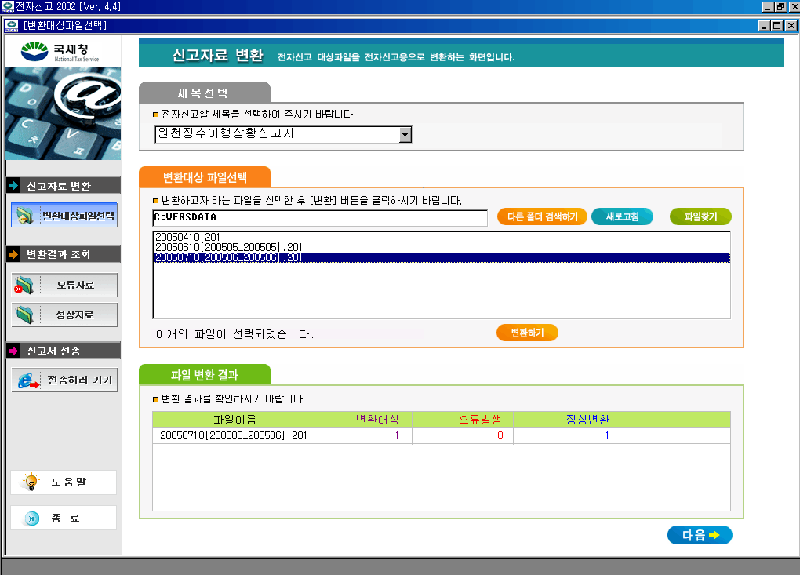The image size is (800, 575).
Task: Click the orange 다른 폴더 검색하기 button
Action: click(541, 216)
